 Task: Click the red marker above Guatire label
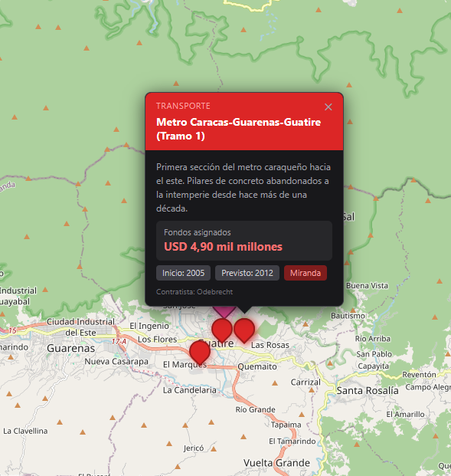pyautogui.click(x=222, y=330)
